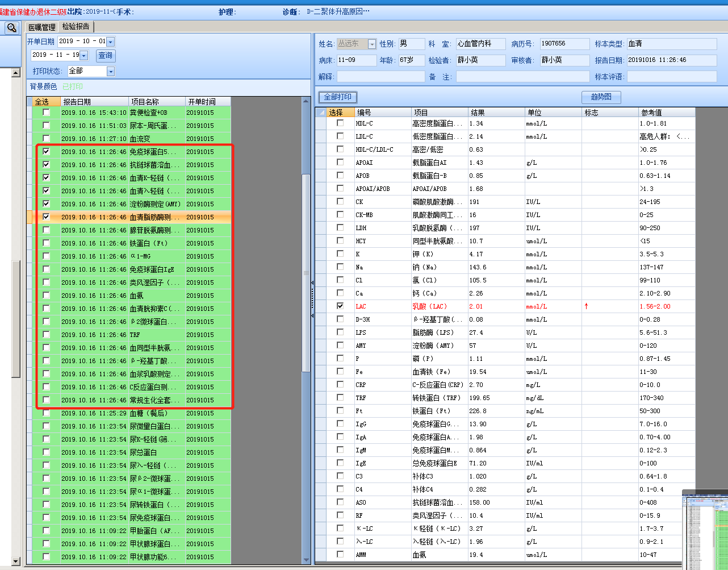This screenshot has height=570, width=728.
Task: Click the 标本评语 input field
Action: pos(672,77)
